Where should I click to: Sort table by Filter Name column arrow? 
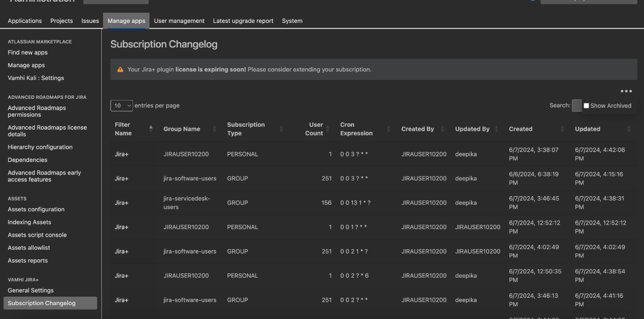[151, 129]
